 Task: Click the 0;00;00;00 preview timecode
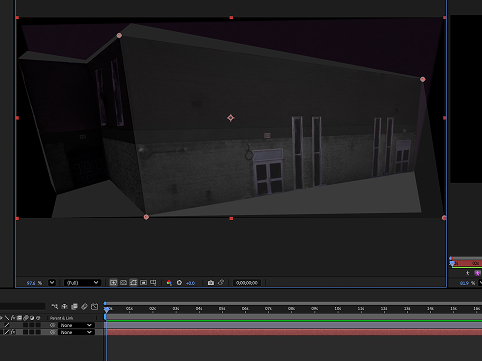click(247, 283)
